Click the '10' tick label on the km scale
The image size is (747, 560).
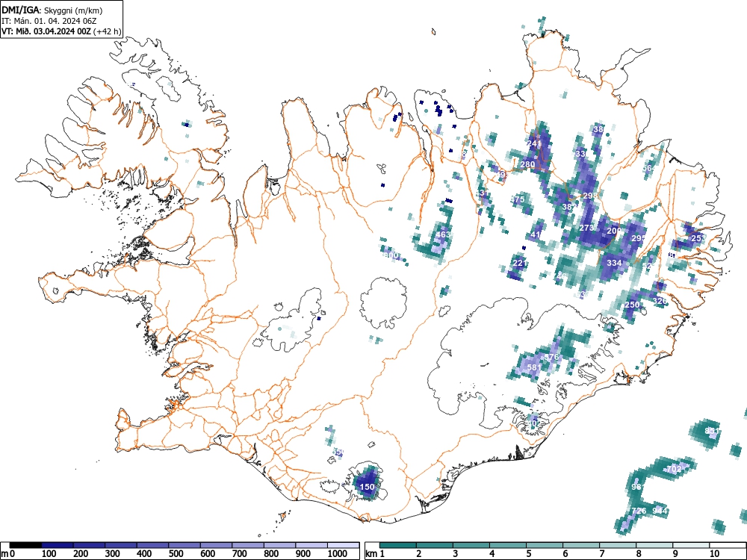point(713,554)
